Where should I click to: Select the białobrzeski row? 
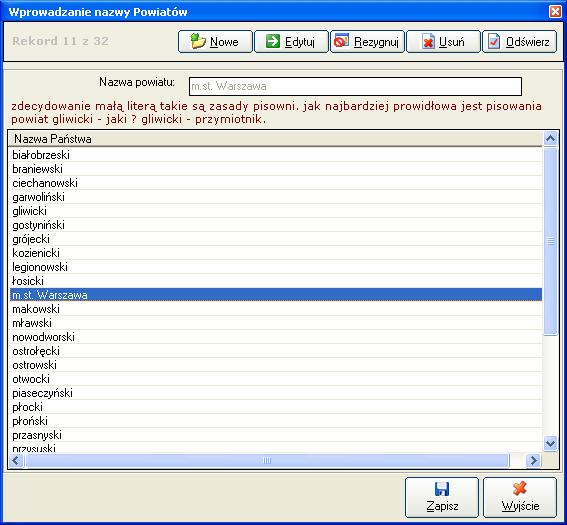[275, 155]
